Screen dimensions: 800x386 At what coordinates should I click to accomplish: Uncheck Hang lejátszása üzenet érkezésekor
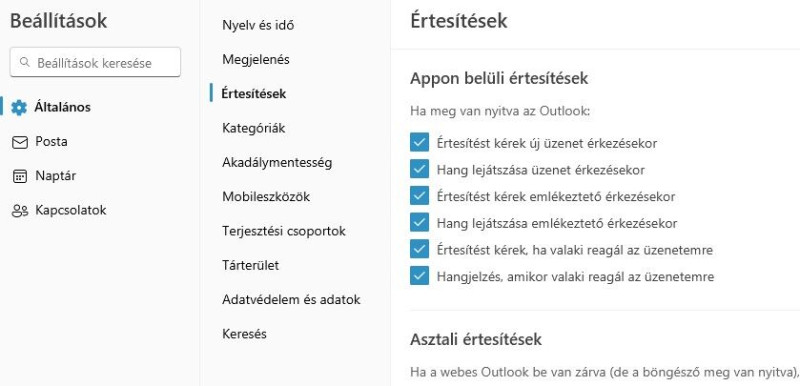pyautogui.click(x=419, y=169)
